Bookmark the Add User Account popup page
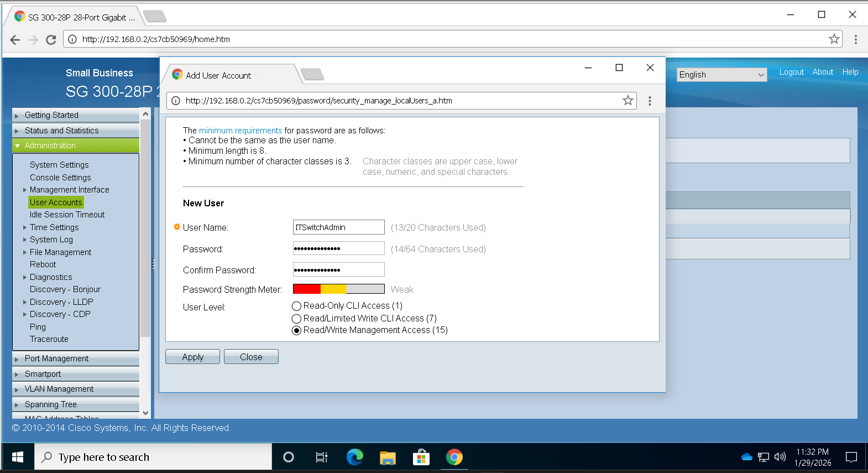 tap(628, 101)
